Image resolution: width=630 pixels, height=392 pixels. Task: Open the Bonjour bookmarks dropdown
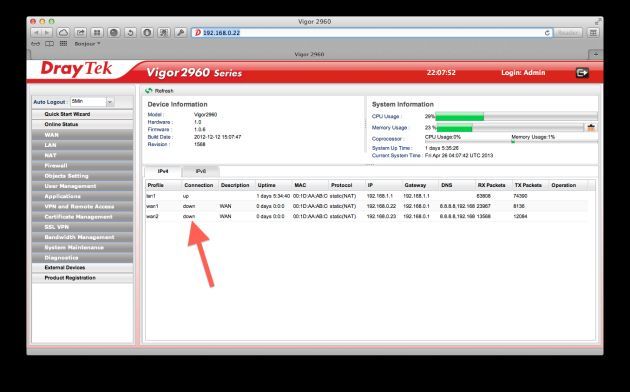point(87,44)
